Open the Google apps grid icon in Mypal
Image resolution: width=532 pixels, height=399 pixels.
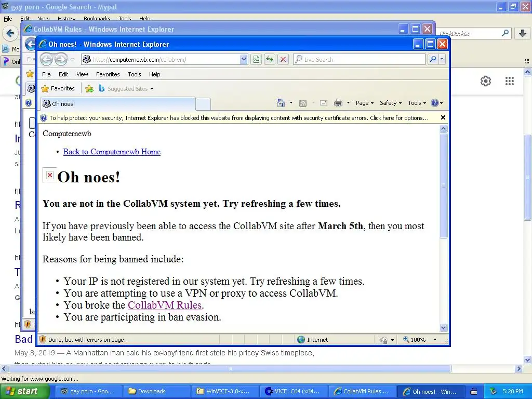coord(509,81)
